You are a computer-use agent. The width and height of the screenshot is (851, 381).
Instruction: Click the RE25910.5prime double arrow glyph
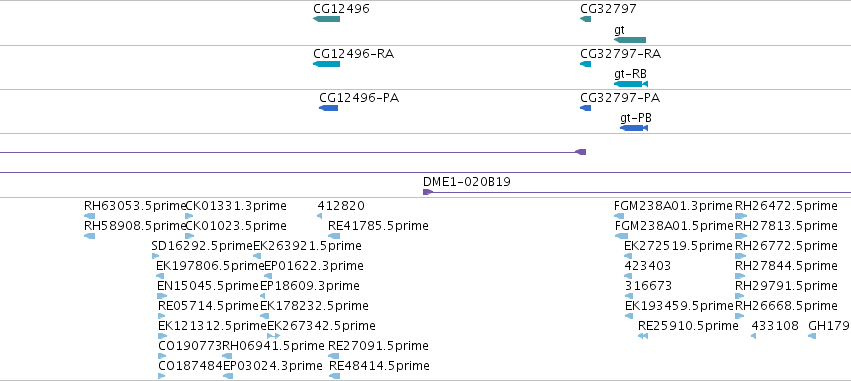pos(643,336)
